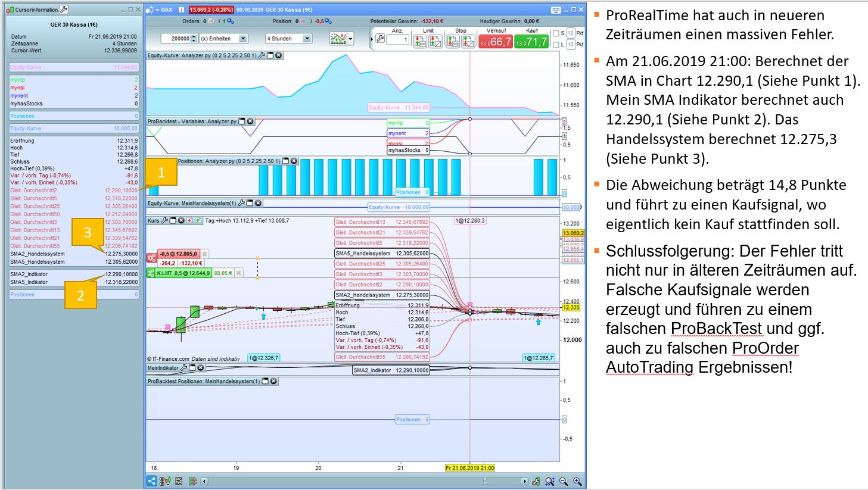Image resolution: width=868 pixels, height=490 pixels.
Task: Click the -0,5 @ 12.805,0 position label
Action: [179, 254]
